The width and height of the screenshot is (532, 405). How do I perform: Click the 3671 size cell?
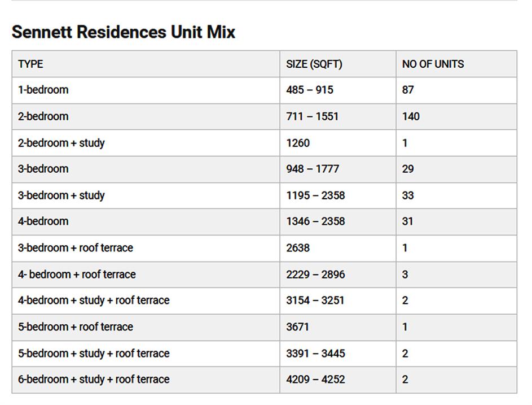297,327
